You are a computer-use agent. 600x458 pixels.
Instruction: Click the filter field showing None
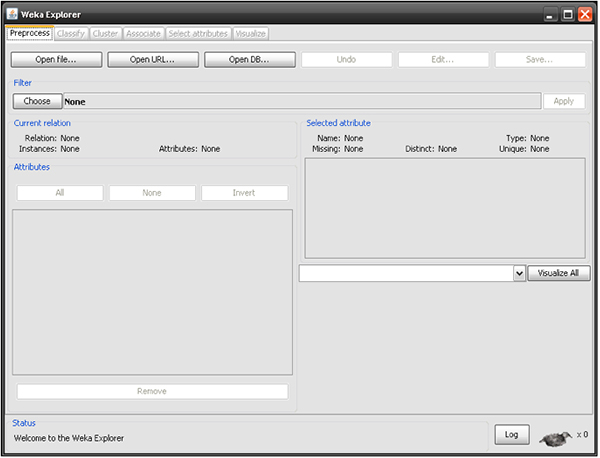(302, 101)
